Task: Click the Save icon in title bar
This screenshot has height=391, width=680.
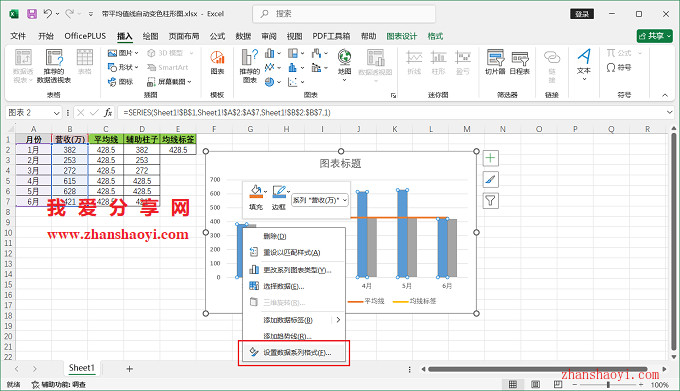Action: click(32, 14)
